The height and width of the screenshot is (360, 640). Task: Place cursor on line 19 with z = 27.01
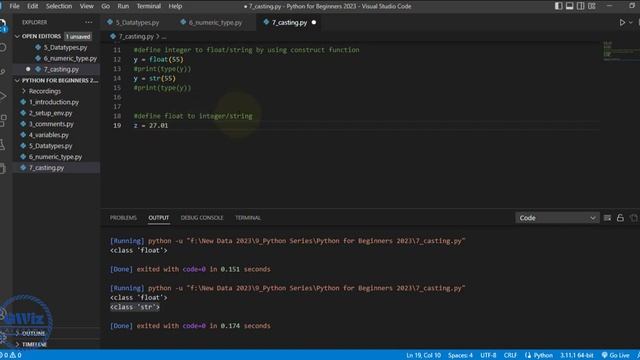pos(151,126)
